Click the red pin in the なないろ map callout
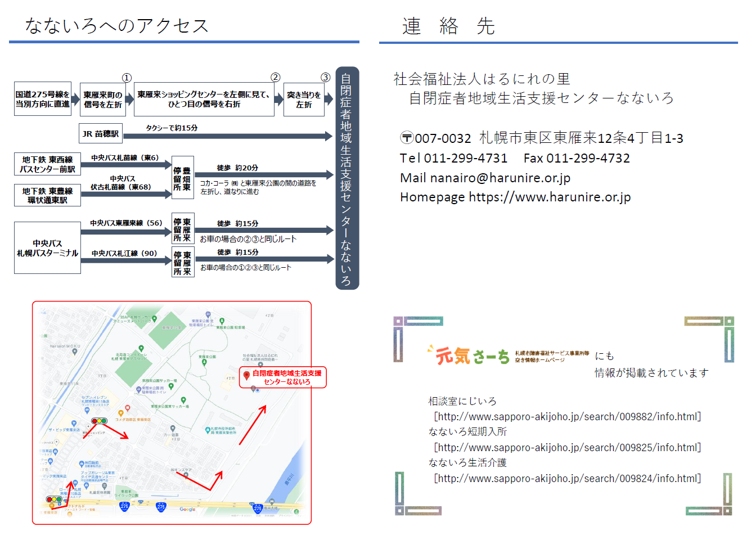The height and width of the screenshot is (540, 756). [246, 376]
